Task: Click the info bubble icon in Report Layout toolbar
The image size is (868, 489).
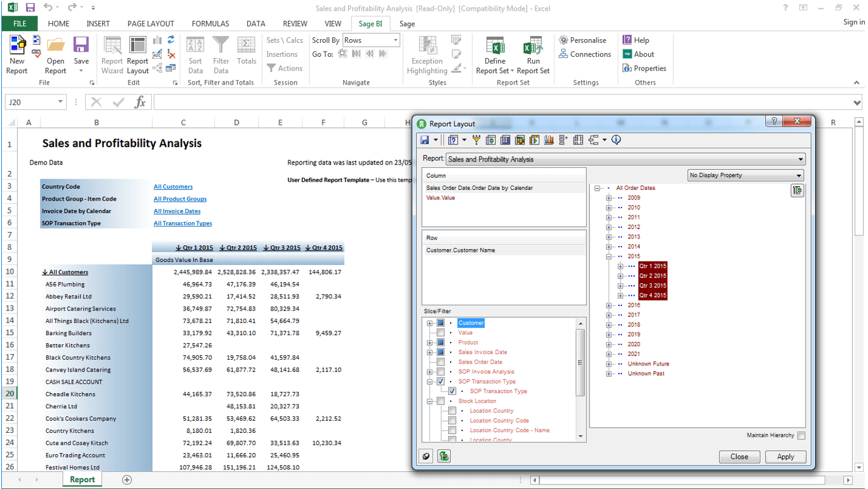Action: pos(616,140)
